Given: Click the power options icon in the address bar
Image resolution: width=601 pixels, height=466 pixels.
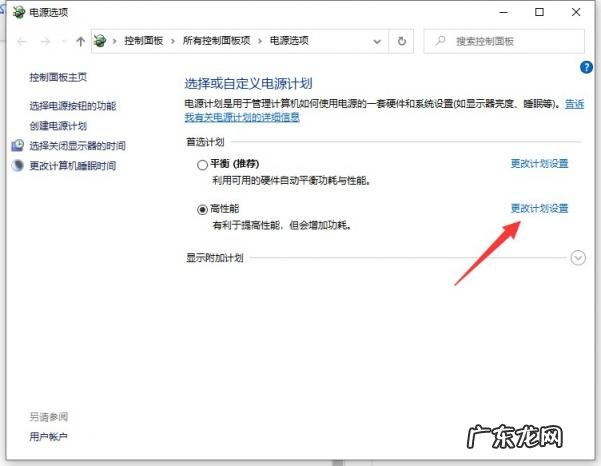Looking at the screenshot, I should [100, 40].
